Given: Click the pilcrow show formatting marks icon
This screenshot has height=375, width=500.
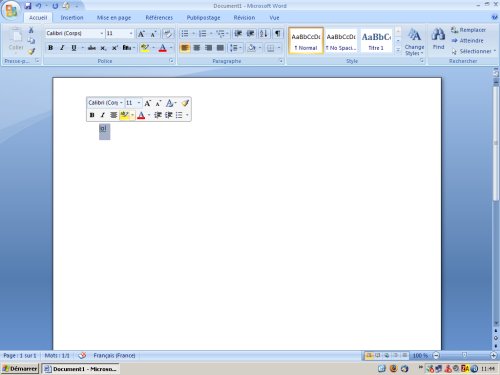Looking at the screenshot, I should pos(277,33).
